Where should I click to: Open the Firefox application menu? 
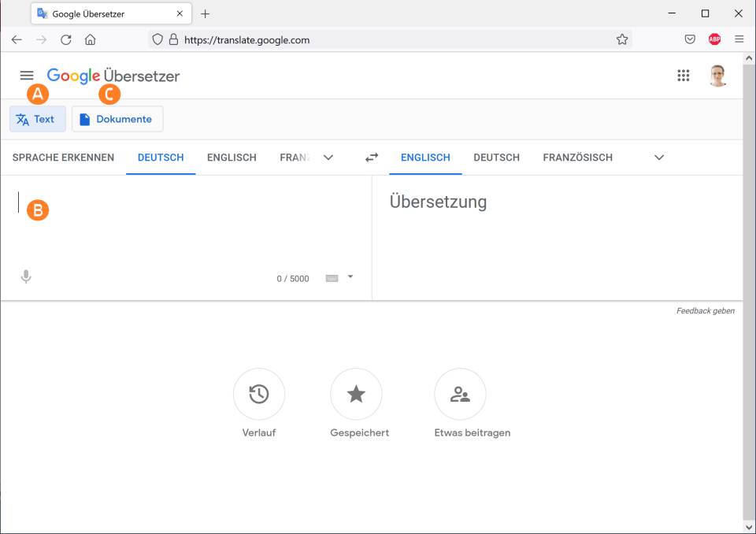click(x=739, y=39)
